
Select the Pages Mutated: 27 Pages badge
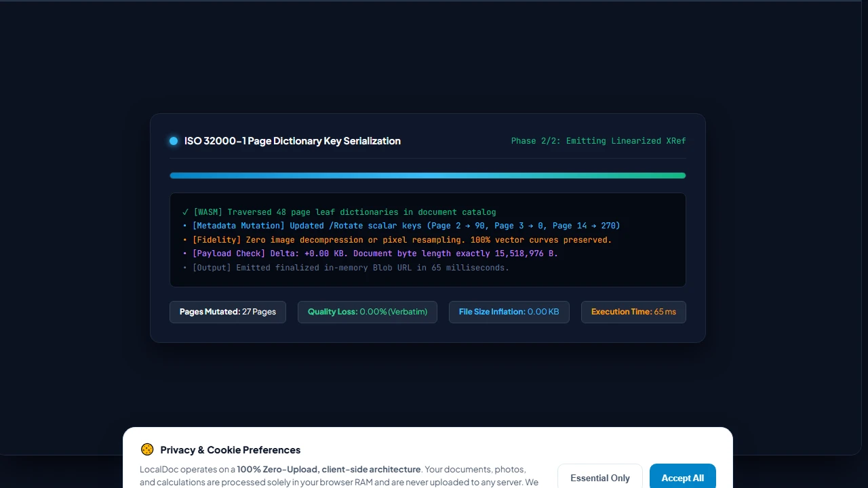[228, 312]
